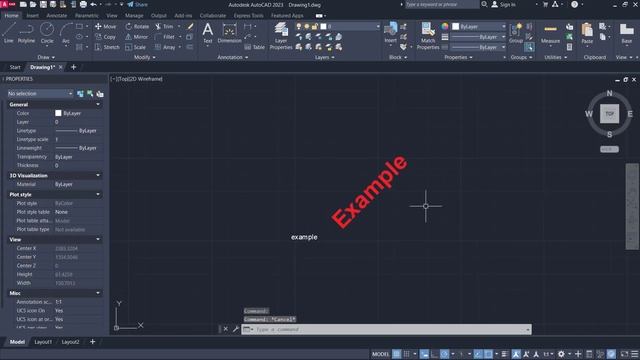Click the layer color swatch in Layers panel
The width and height of the screenshot is (640, 360).
point(324,27)
